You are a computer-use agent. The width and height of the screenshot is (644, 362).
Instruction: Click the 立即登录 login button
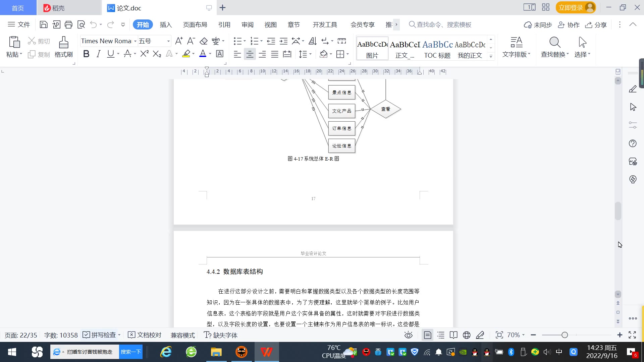click(x=571, y=7)
